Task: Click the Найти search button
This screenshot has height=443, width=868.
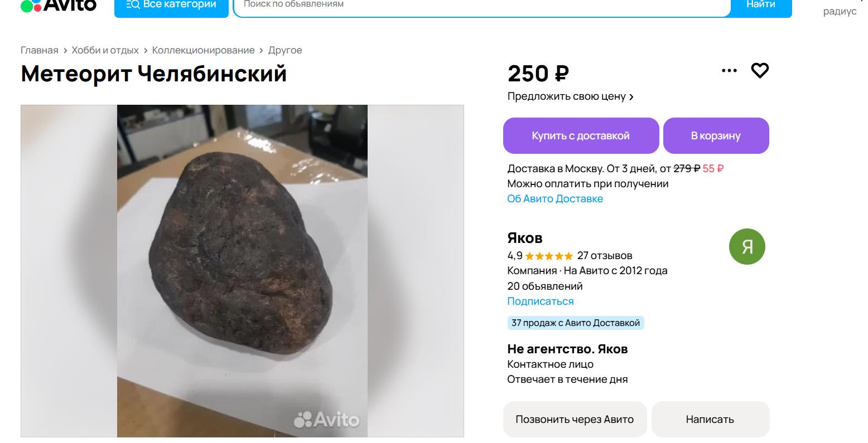Action: click(x=761, y=7)
